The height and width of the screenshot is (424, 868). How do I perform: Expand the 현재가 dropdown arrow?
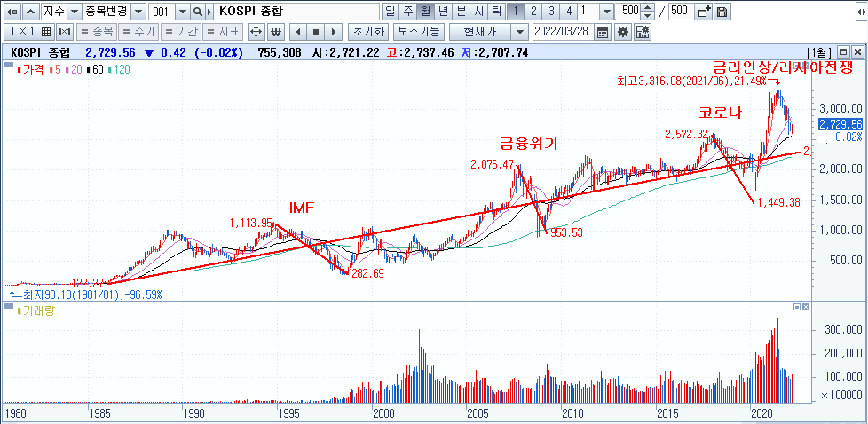(519, 32)
